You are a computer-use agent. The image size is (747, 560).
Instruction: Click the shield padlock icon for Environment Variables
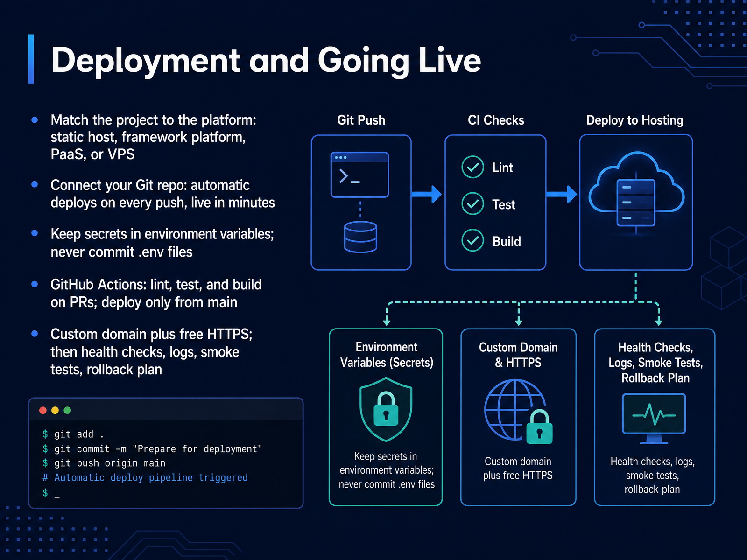tap(386, 410)
